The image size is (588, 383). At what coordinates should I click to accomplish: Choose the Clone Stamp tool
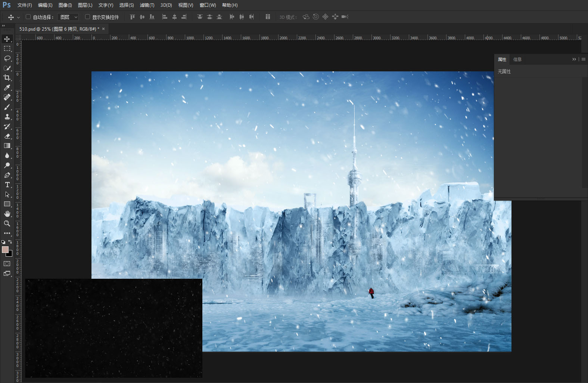coord(7,117)
